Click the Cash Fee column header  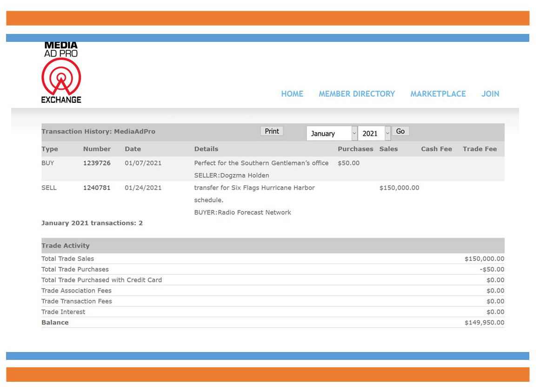tap(436, 149)
